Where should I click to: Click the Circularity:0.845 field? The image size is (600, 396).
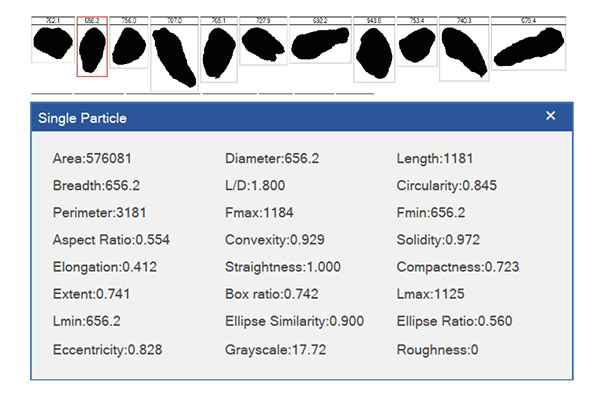(x=447, y=186)
